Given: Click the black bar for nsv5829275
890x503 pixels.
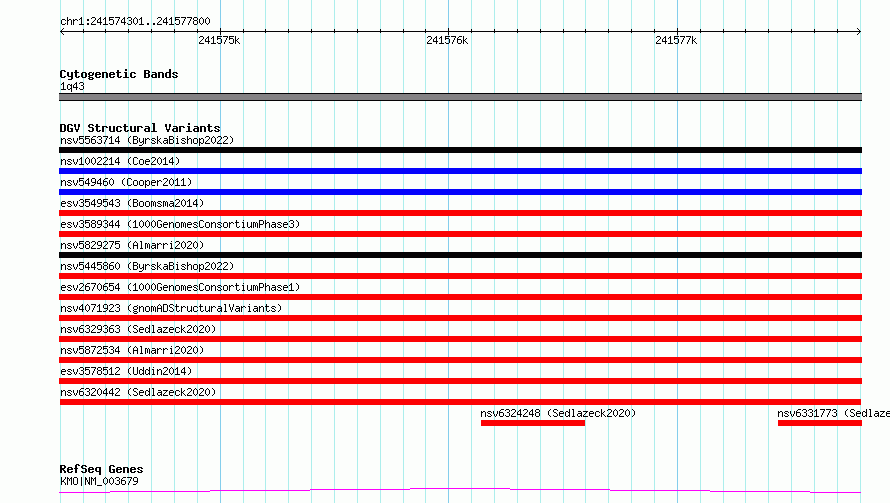Looking at the screenshot, I should pyautogui.click(x=460, y=255).
